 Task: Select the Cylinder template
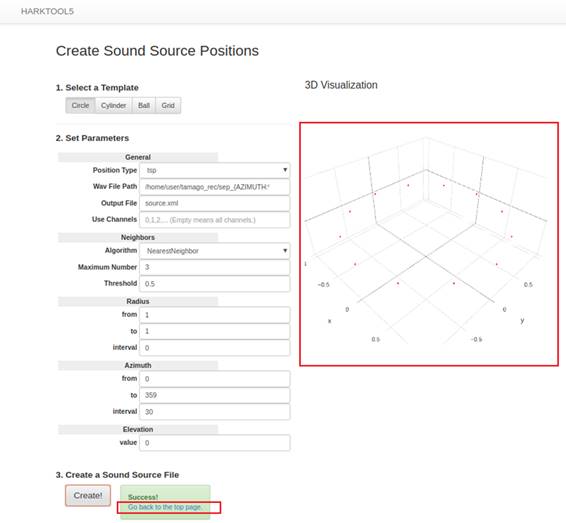113,105
